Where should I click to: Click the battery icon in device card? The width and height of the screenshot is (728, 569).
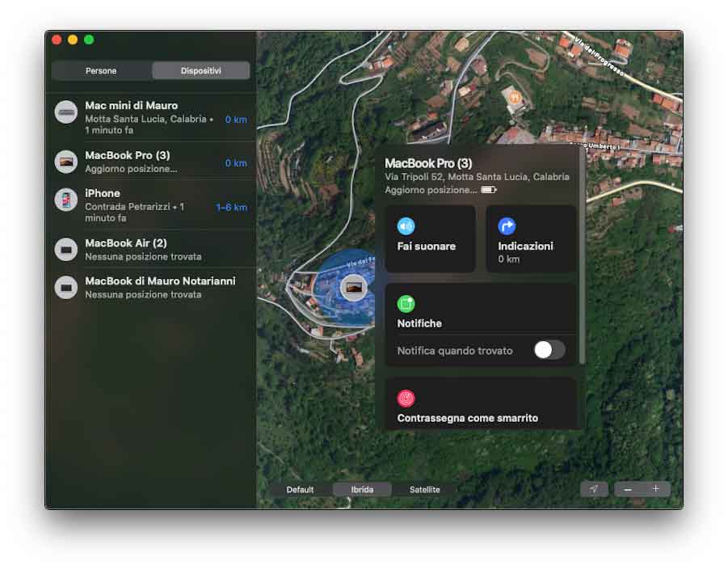pos(488,189)
